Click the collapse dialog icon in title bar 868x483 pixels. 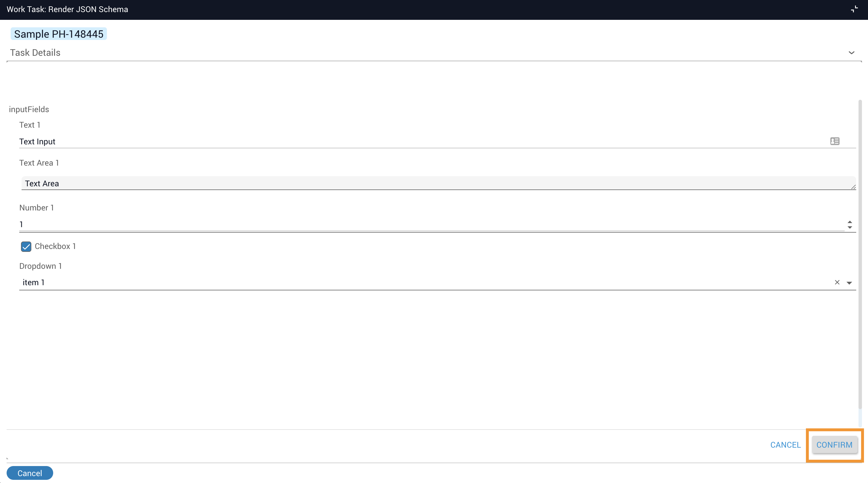click(x=854, y=9)
